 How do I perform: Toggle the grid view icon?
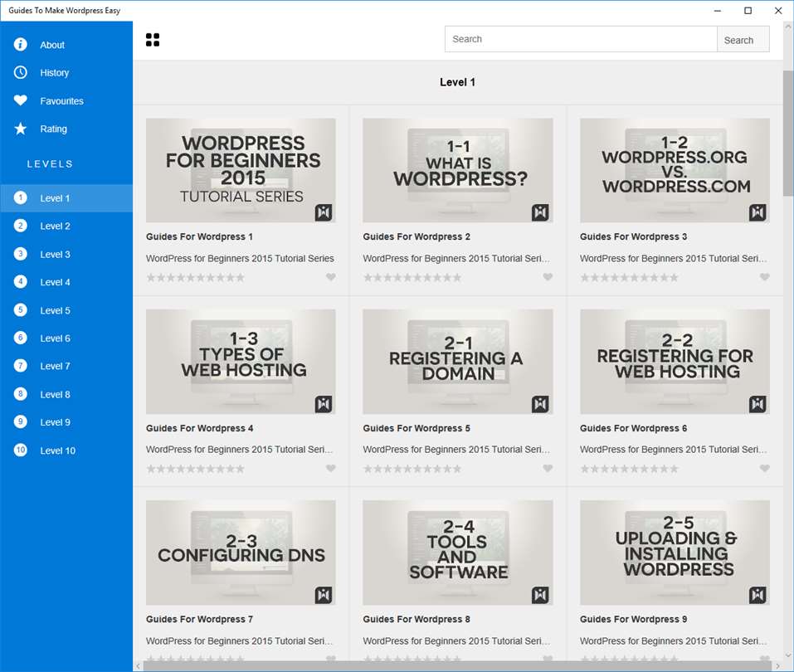[x=153, y=40]
